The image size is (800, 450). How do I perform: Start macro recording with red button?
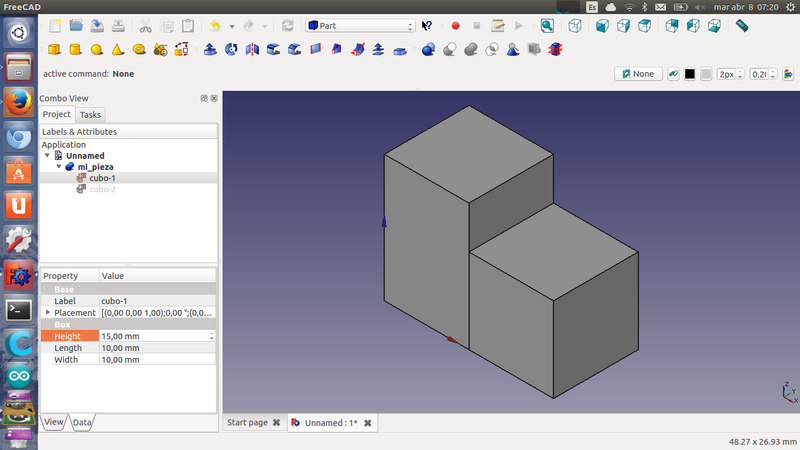(x=455, y=25)
